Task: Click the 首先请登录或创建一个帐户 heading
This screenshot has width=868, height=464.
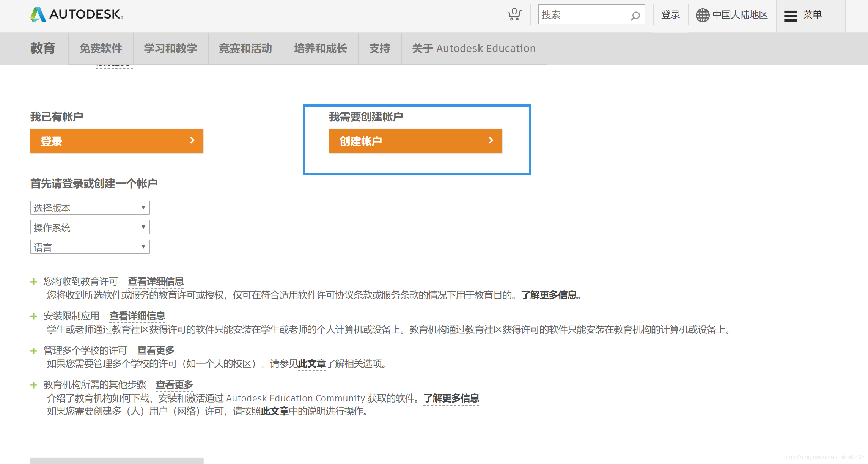Action: tap(94, 184)
